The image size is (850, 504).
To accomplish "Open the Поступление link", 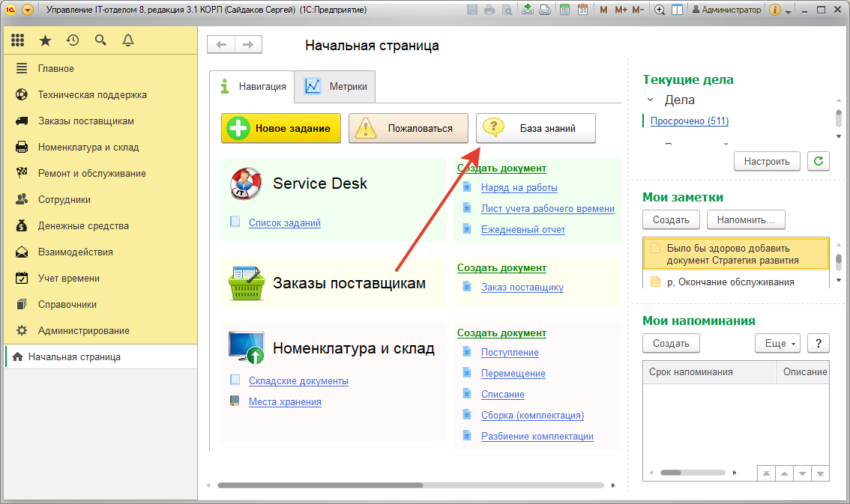I will 510,353.
